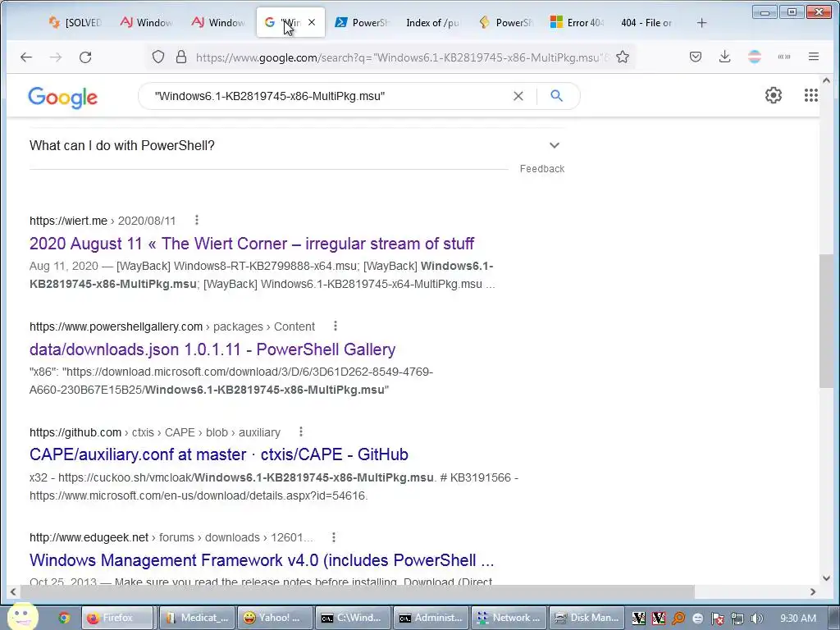Open The Wiert Corner result link
The image size is (840, 630).
coord(252,244)
